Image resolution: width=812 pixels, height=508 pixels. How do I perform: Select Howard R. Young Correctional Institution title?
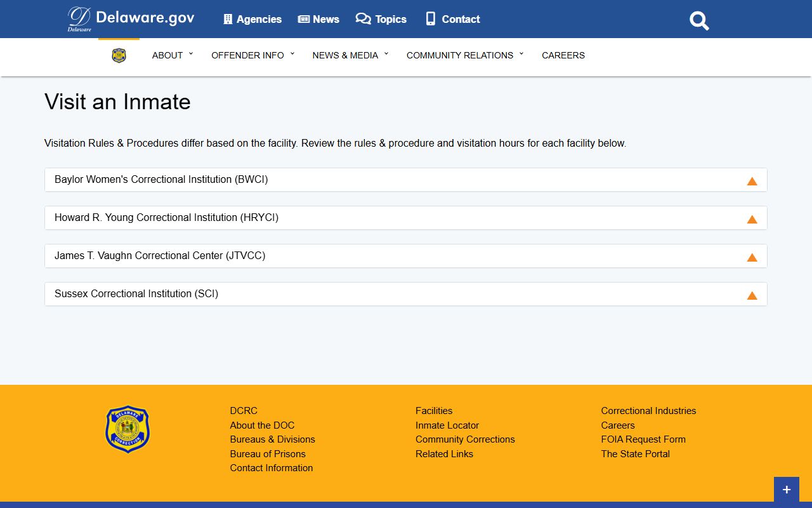(x=166, y=218)
